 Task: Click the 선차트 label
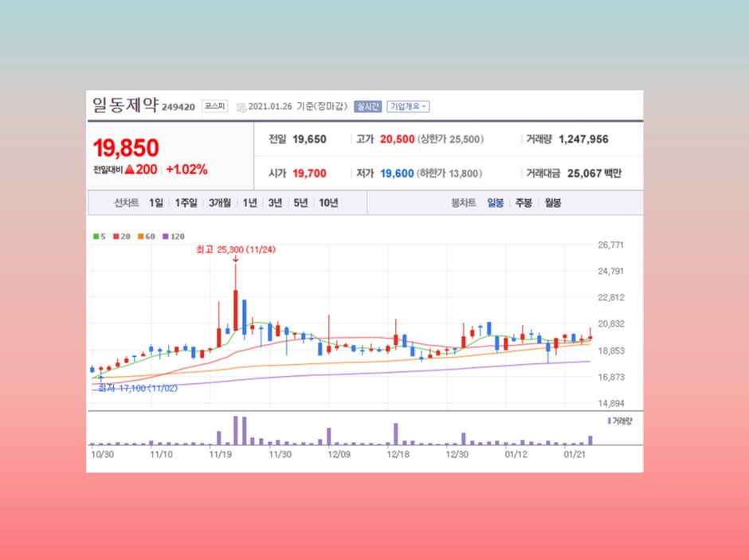point(126,203)
